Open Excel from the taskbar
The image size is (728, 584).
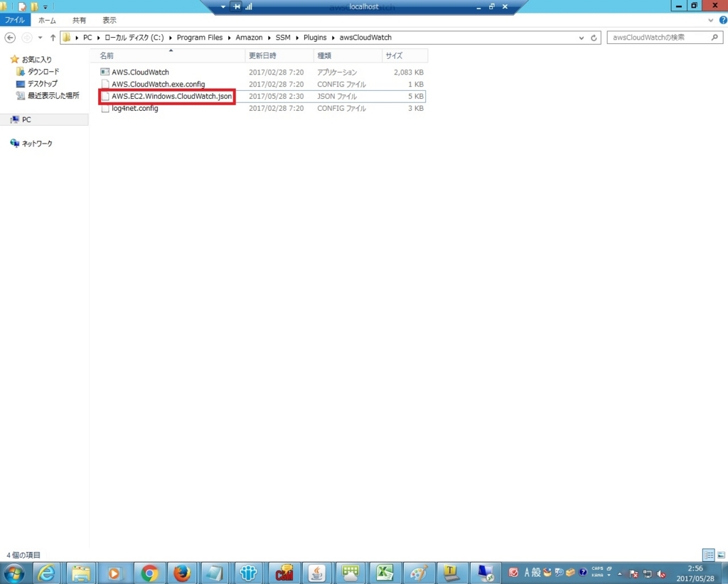click(385, 574)
